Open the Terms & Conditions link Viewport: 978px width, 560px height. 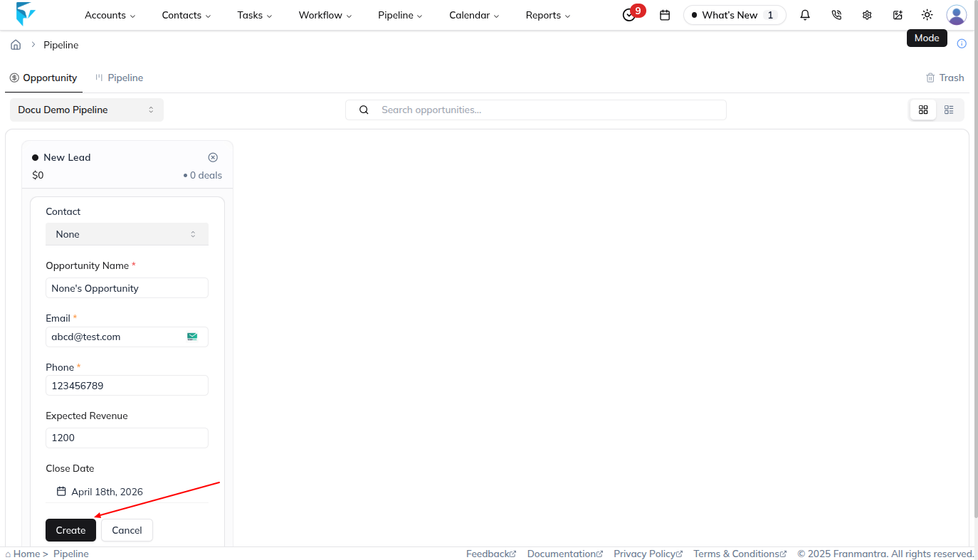(x=740, y=554)
